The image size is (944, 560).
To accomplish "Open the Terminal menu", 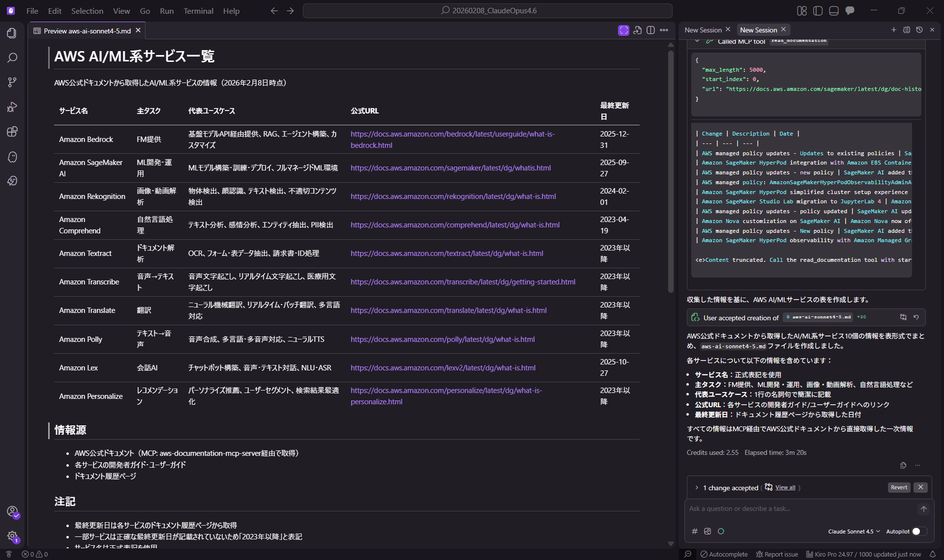I will tap(198, 11).
